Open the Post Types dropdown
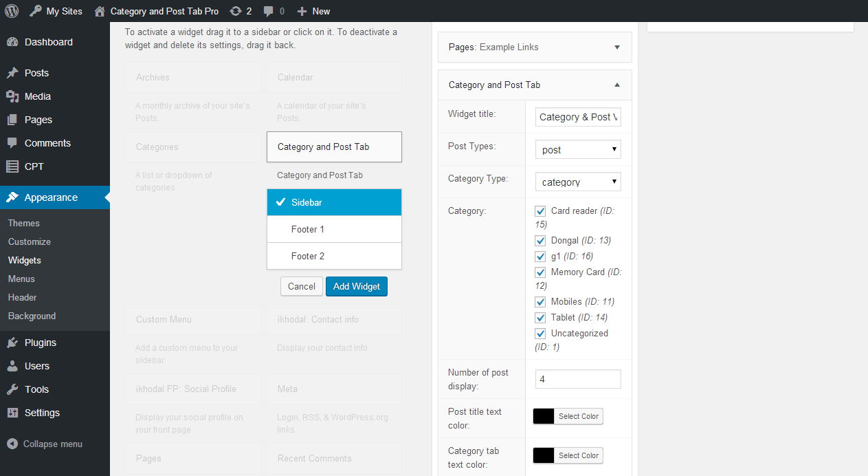This screenshot has height=476, width=868. pyautogui.click(x=577, y=150)
